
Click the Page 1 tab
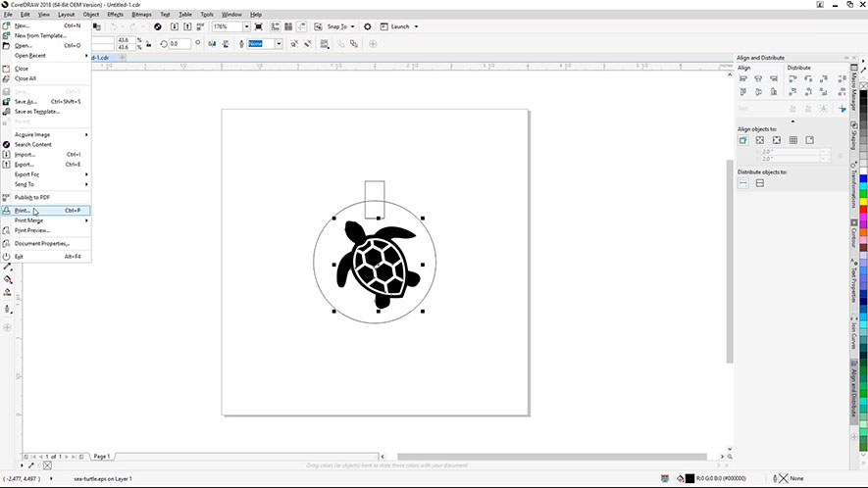pyautogui.click(x=102, y=457)
